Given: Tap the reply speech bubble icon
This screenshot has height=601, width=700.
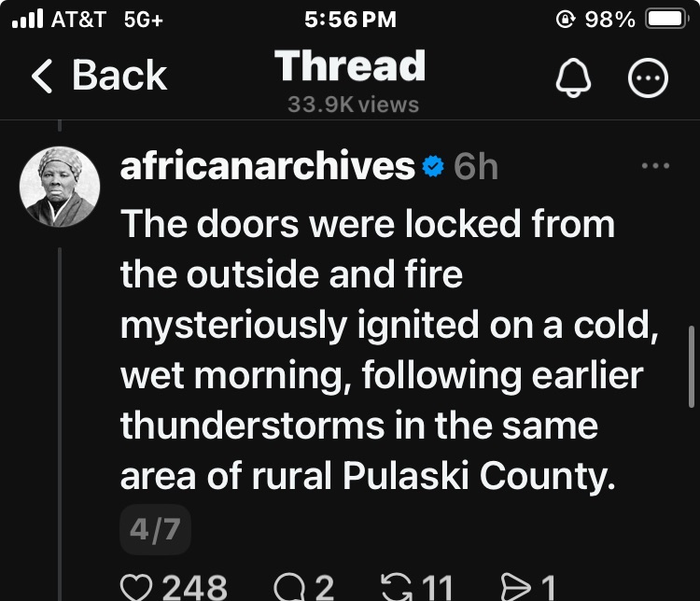Looking at the screenshot, I should click(289, 587).
